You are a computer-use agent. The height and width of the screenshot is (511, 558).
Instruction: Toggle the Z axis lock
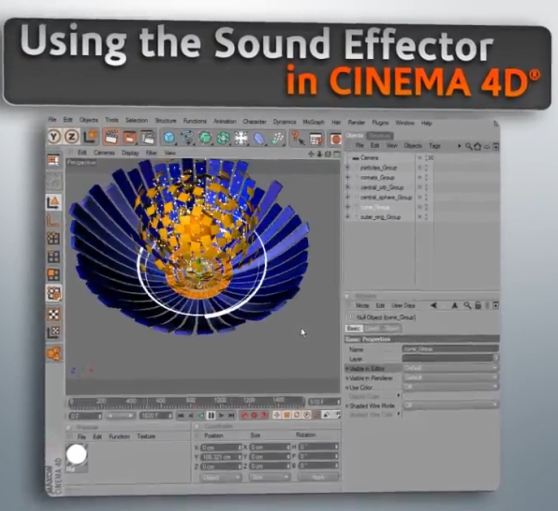click(x=72, y=137)
